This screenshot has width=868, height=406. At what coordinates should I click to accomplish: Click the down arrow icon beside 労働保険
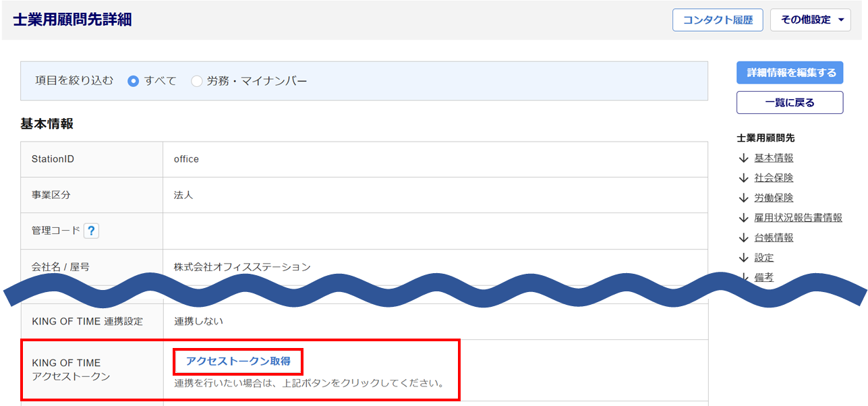pos(744,198)
